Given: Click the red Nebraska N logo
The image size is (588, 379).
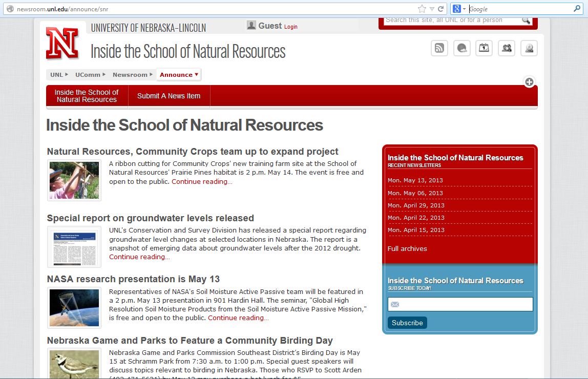Looking at the screenshot, I should [62, 43].
